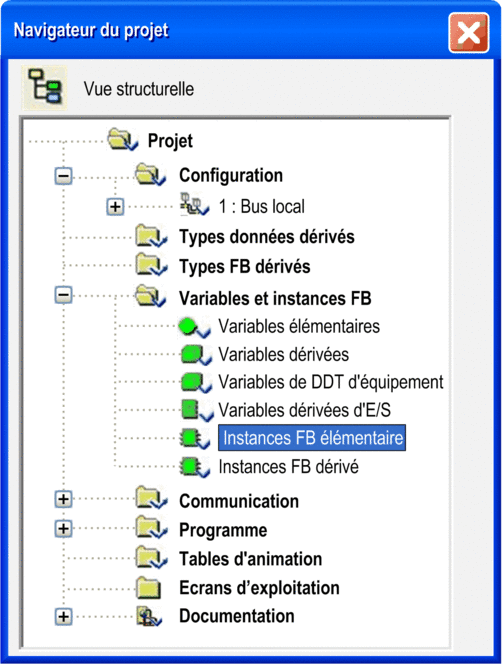Select Tables d'animation item
Image resolution: width=502 pixels, height=664 pixels.
pyautogui.click(x=250, y=559)
